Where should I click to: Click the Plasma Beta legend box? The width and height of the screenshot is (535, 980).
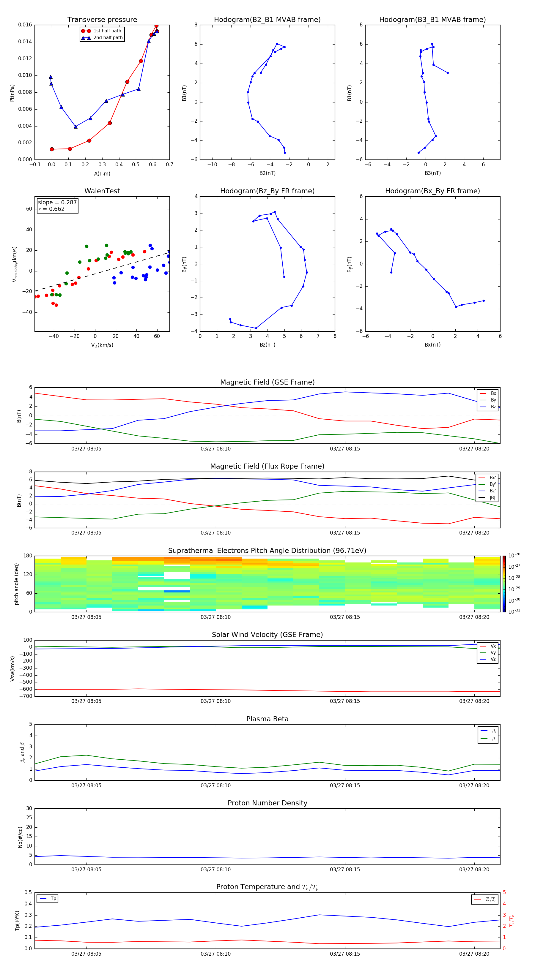pos(488,735)
